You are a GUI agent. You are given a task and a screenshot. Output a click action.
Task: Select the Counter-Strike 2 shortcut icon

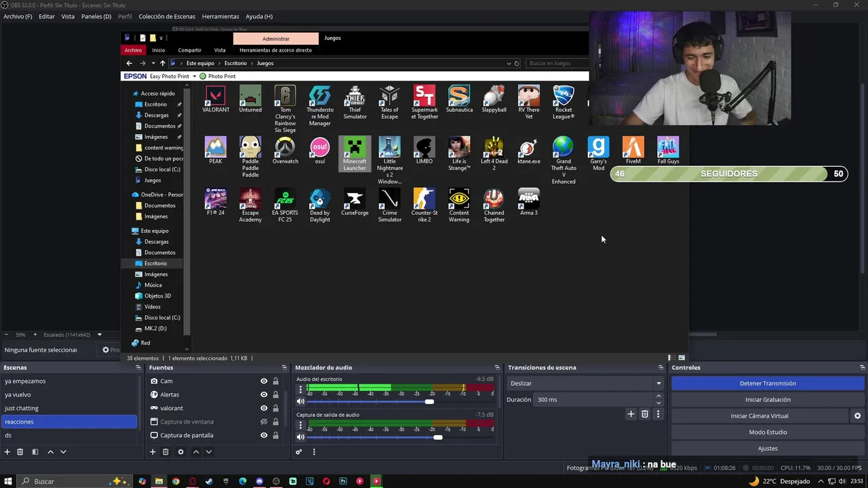point(425,205)
